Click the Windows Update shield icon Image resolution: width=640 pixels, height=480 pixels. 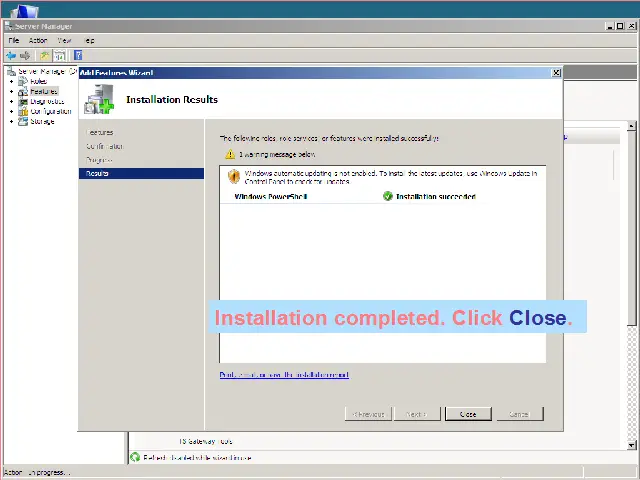coord(234,176)
